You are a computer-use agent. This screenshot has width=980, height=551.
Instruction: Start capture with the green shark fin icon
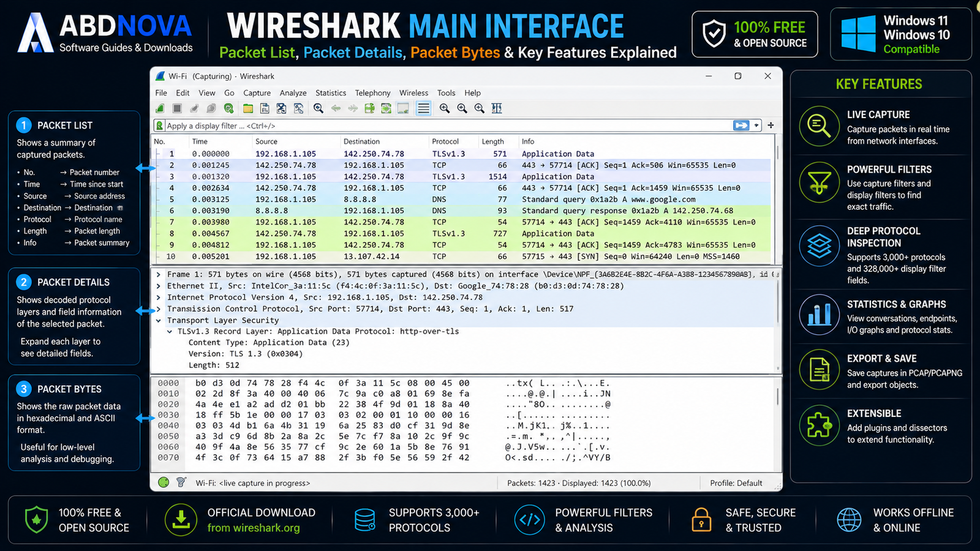[x=160, y=108]
